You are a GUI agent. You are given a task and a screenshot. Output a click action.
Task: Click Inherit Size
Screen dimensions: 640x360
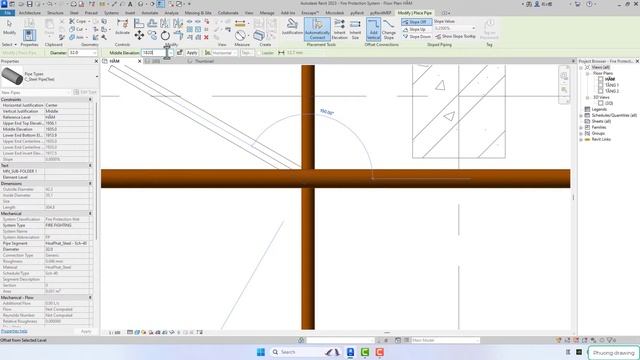pos(355,29)
